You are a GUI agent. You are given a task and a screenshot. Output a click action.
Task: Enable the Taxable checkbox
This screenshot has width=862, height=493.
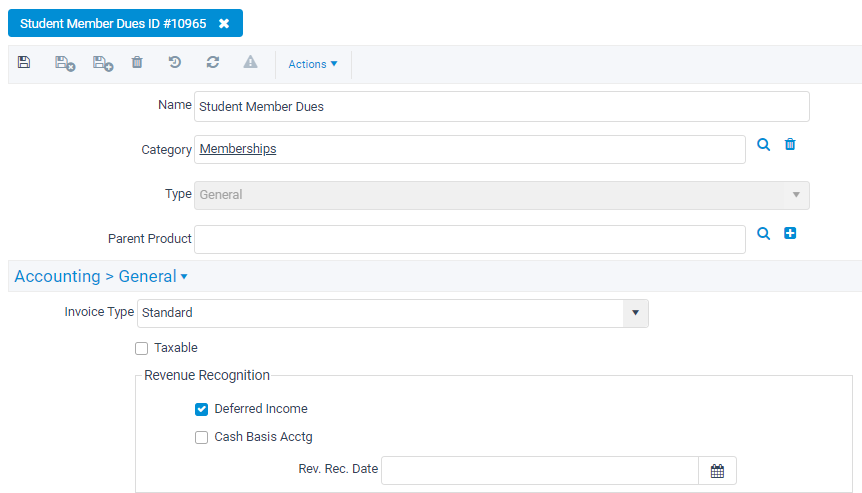point(141,348)
